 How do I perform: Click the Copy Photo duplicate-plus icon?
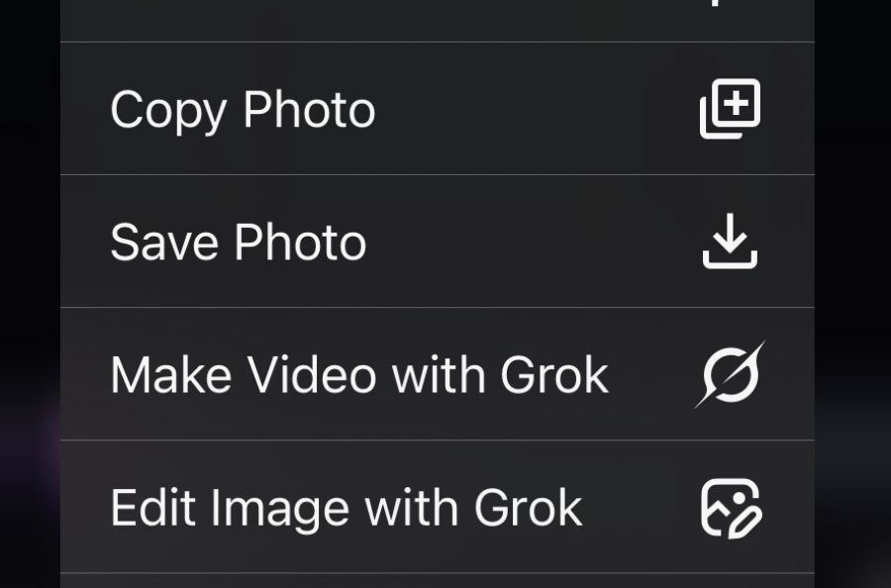pyautogui.click(x=730, y=109)
